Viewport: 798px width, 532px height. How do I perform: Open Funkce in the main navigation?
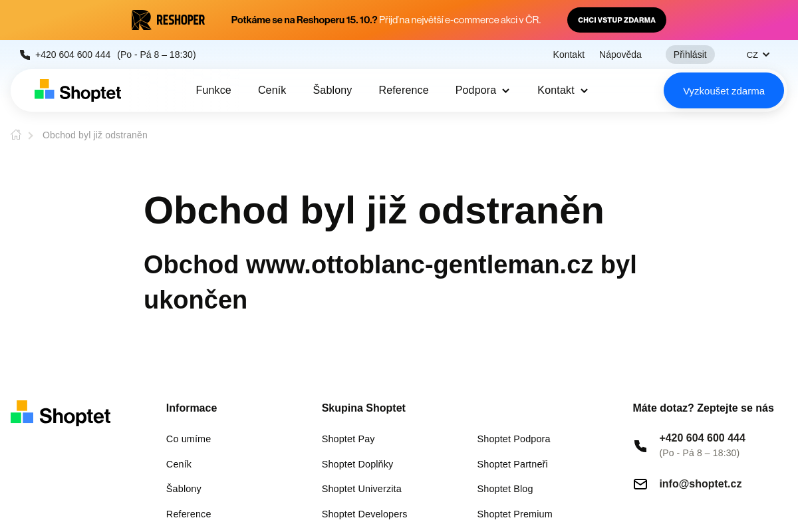[213, 90]
